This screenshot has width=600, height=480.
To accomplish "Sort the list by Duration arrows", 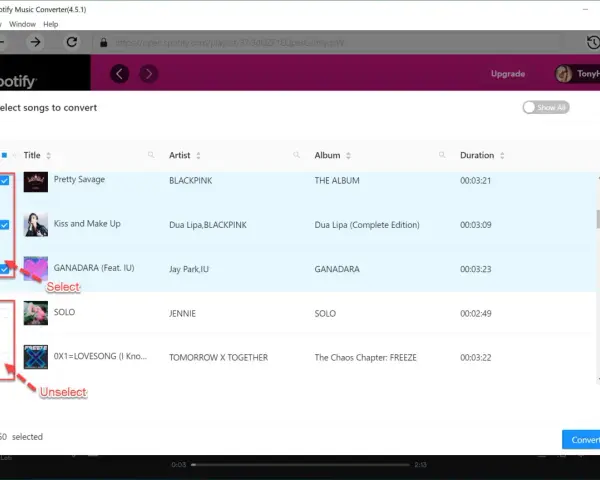I will pyautogui.click(x=502, y=155).
